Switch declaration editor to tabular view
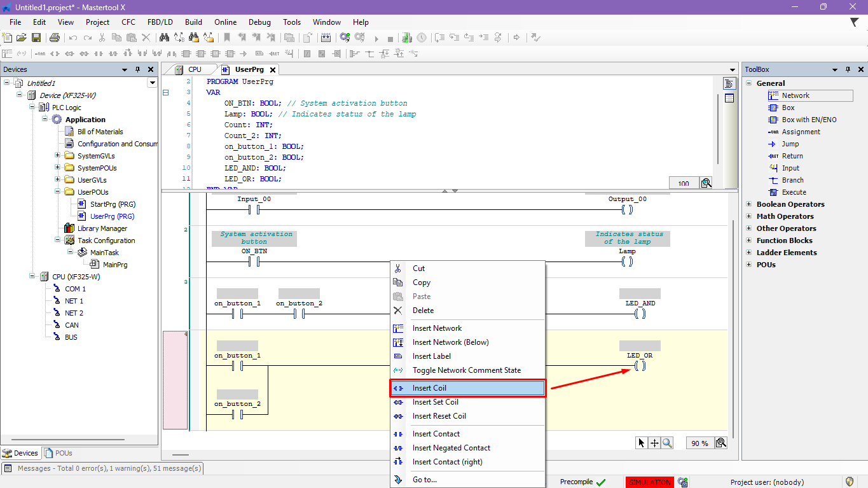The image size is (868, 488). (729, 98)
